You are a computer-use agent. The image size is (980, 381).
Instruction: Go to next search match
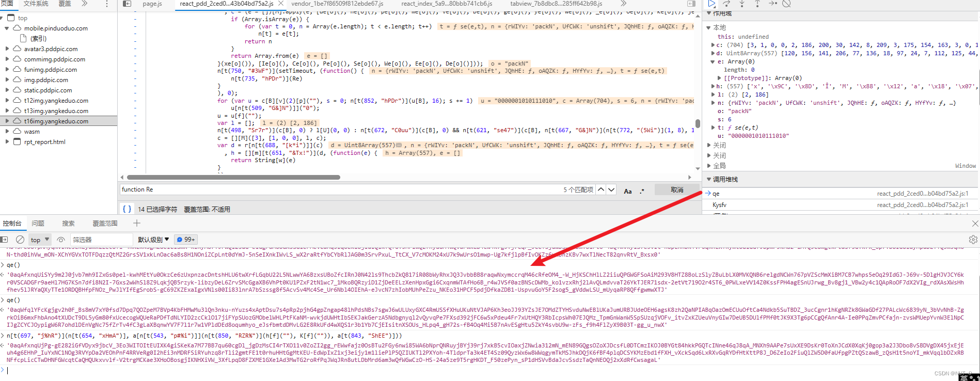[611, 189]
